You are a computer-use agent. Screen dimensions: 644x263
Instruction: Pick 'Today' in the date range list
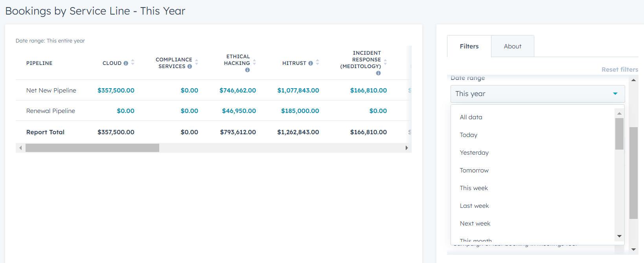pos(468,135)
